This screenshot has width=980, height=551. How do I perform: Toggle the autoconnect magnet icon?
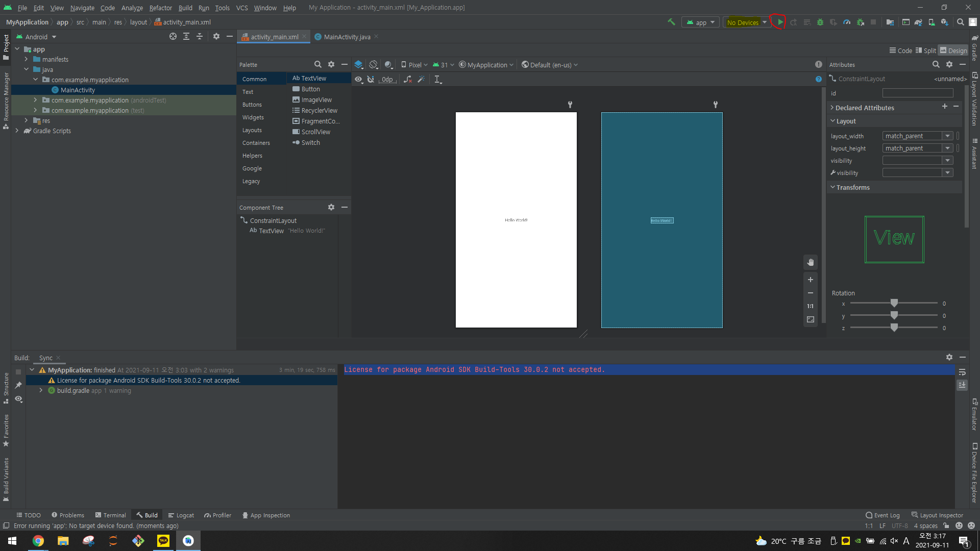tap(371, 79)
